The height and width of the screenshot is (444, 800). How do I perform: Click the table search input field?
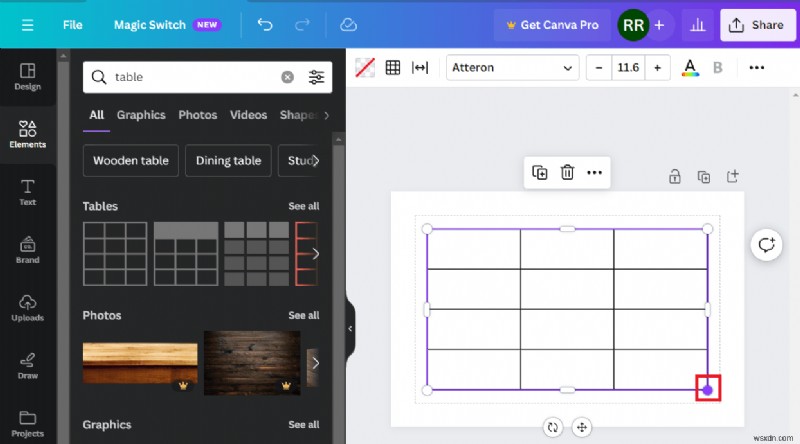coord(196,77)
